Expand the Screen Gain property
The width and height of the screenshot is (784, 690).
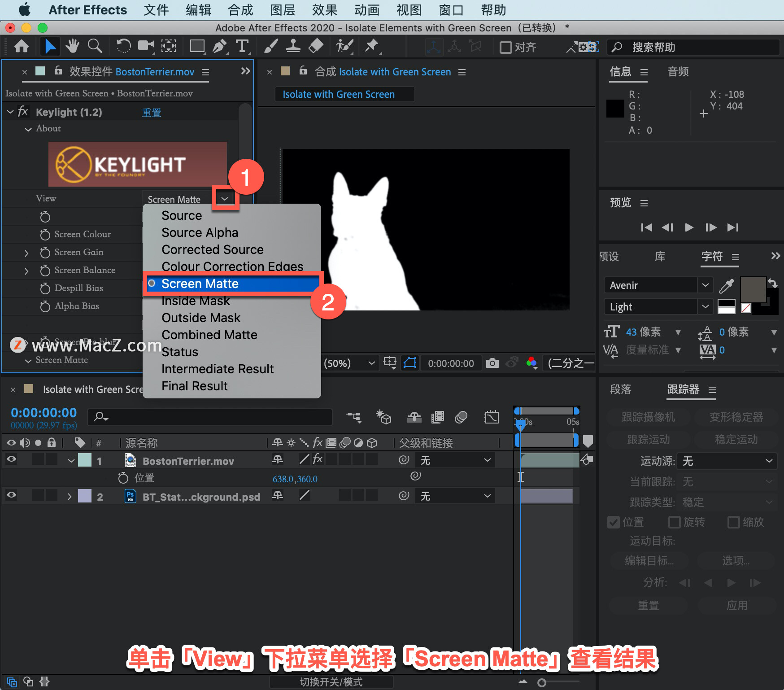coord(26,253)
